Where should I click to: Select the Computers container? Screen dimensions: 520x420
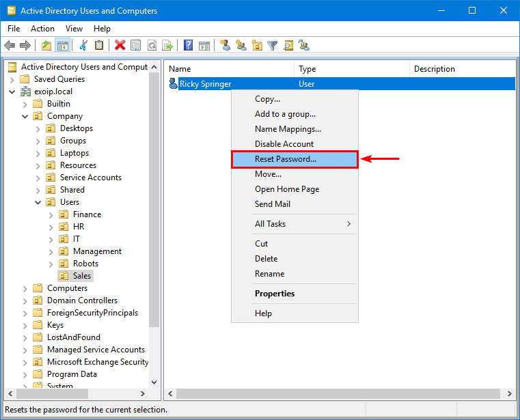click(x=67, y=288)
